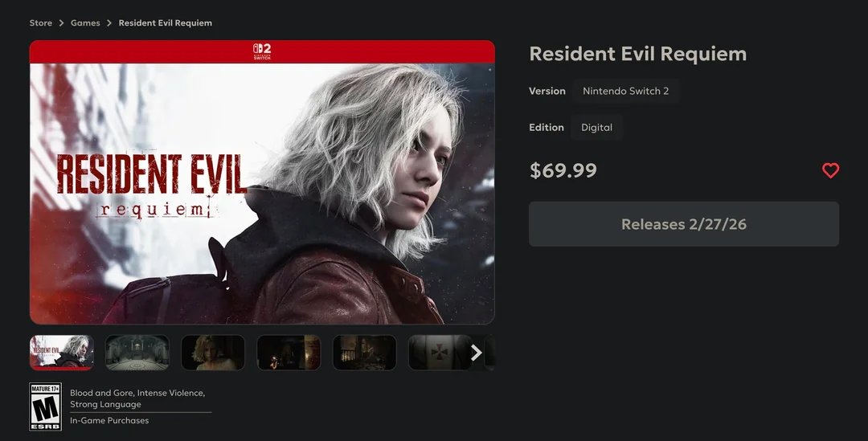This screenshot has height=441, width=868.
Task: Select third thumbnail of blonde character
Action: tap(212, 353)
